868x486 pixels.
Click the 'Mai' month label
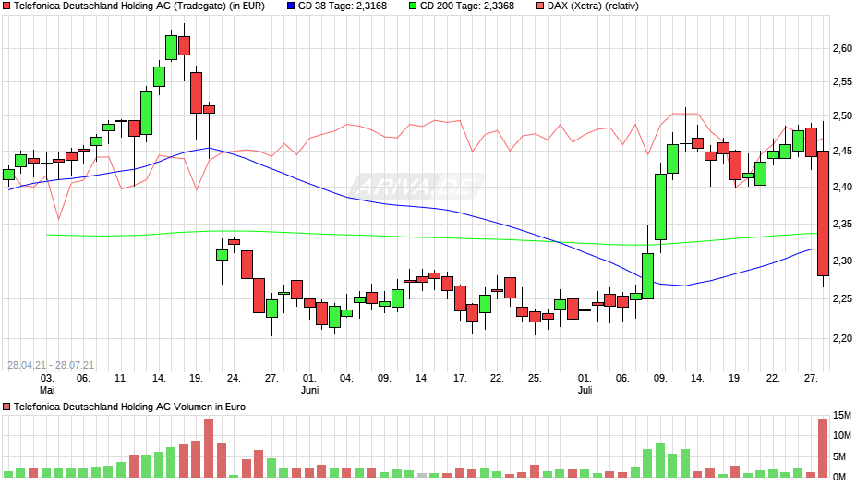click(47, 390)
